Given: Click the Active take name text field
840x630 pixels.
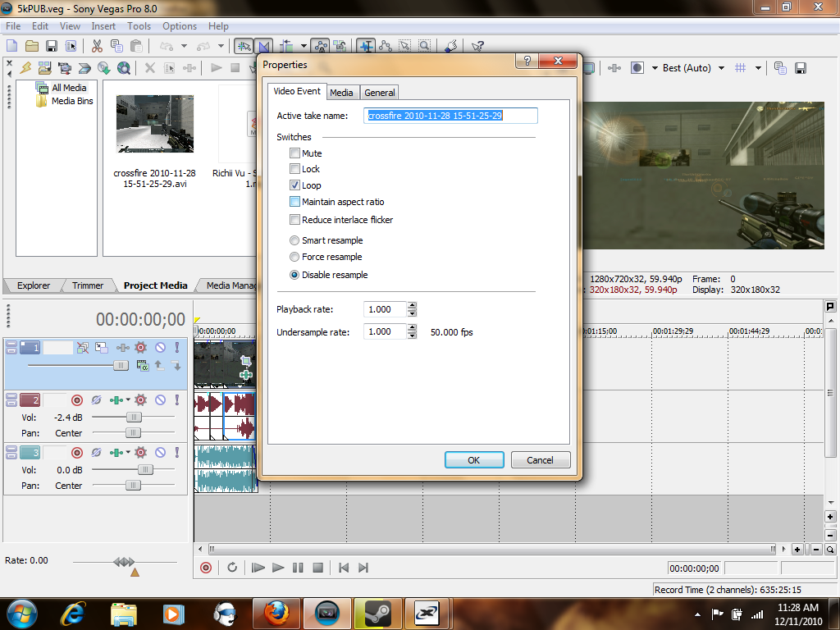Looking at the screenshot, I should [x=450, y=116].
